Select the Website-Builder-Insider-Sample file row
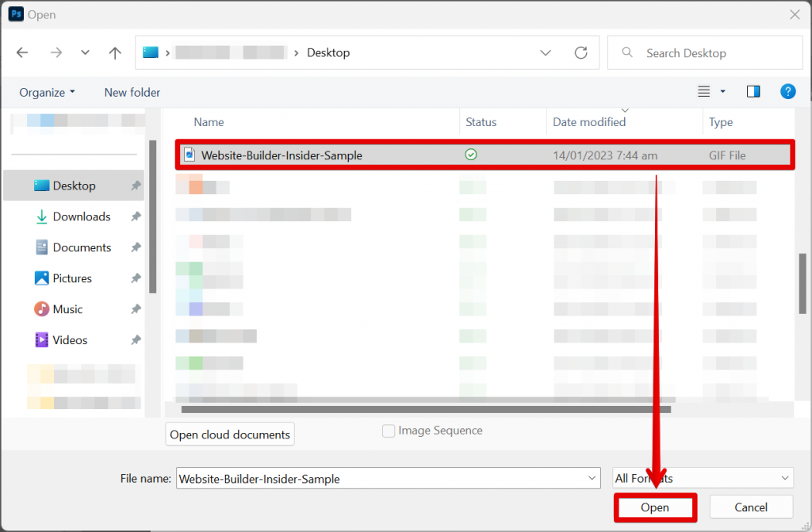Viewport: 812px width, 532px height. pos(317,155)
